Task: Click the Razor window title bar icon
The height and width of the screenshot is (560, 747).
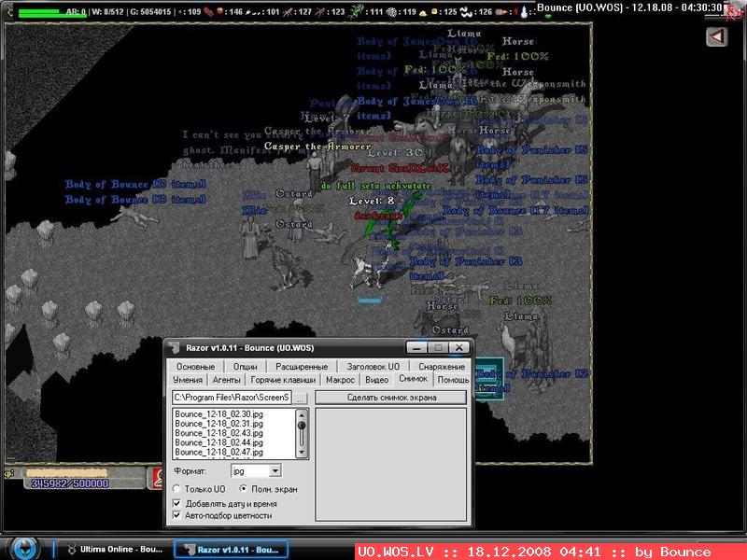Action: [175, 348]
